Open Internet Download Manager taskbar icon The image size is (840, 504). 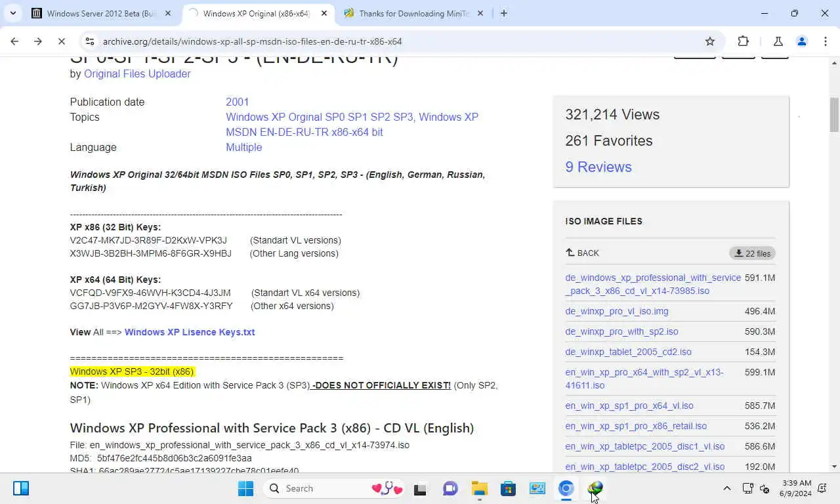(595, 488)
